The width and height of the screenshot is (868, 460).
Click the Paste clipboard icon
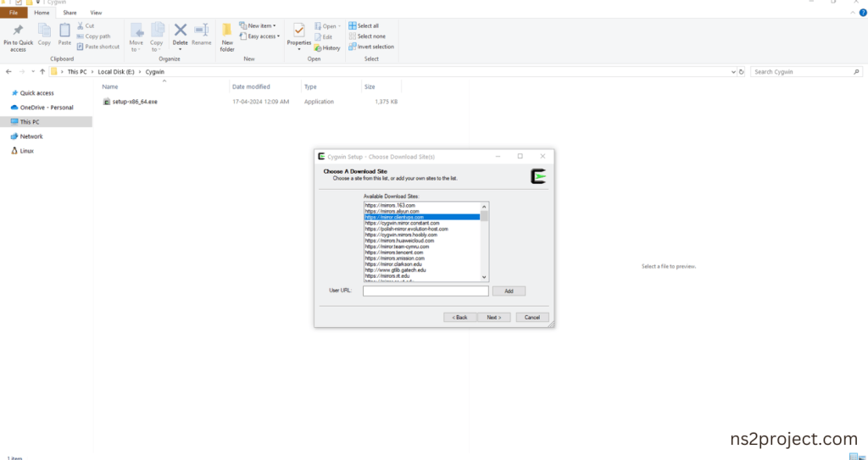tap(64, 30)
